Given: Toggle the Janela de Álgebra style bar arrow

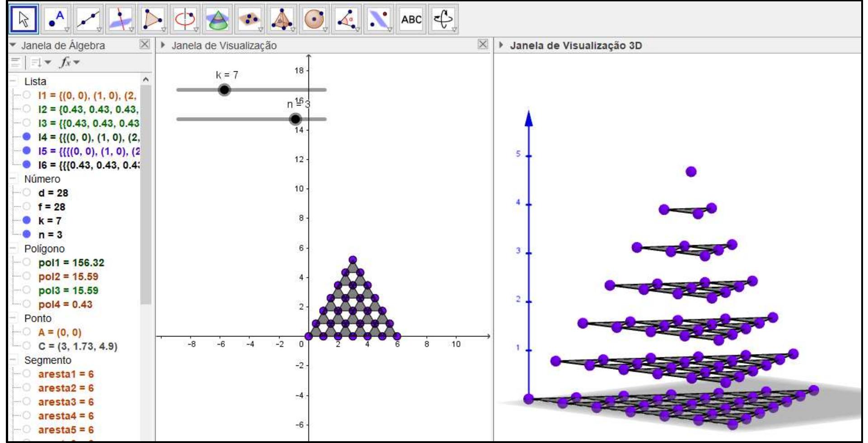Looking at the screenshot, I should click(13, 45).
